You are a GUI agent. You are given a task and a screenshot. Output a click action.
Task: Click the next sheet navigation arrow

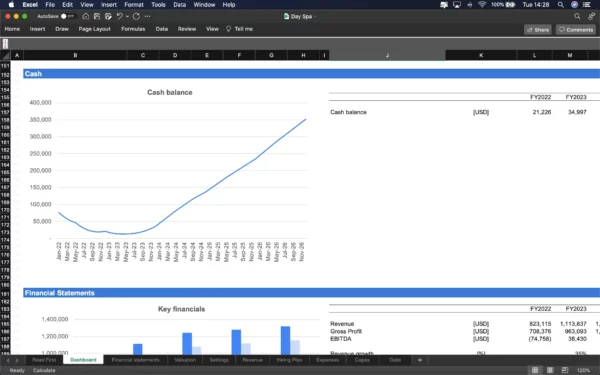17,360
